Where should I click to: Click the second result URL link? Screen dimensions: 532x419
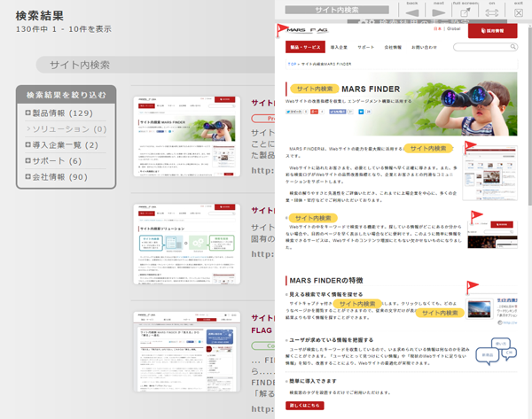[x=262, y=254]
